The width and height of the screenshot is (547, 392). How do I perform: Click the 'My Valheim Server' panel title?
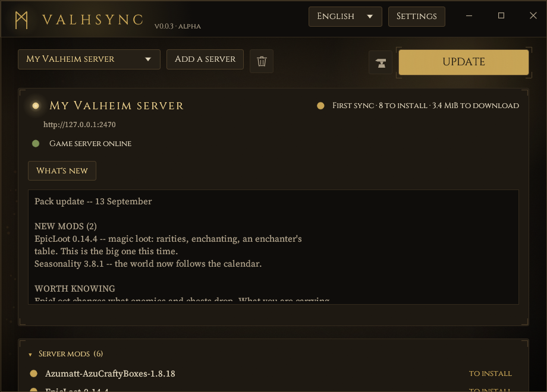(117, 106)
